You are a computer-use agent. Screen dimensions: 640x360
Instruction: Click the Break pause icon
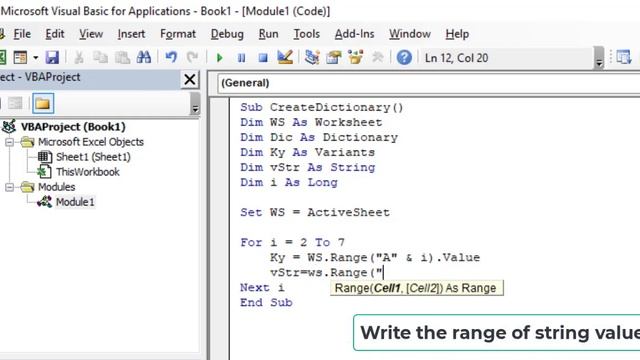(242, 58)
